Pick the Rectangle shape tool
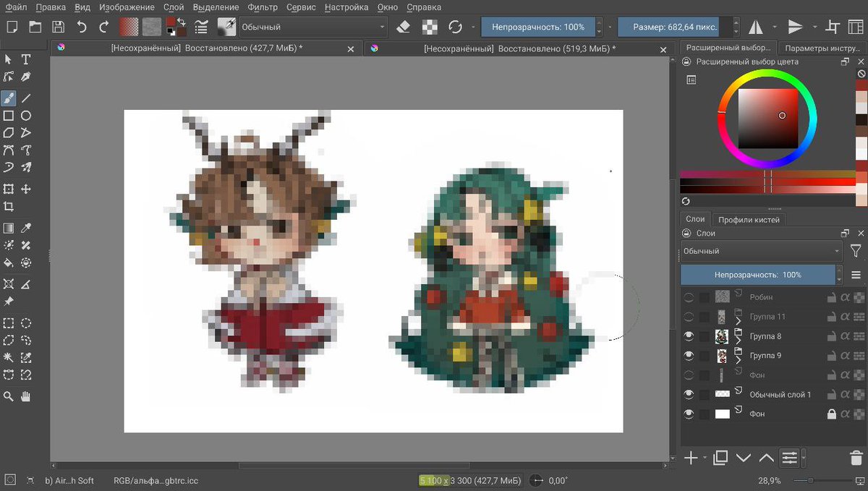 [9, 115]
